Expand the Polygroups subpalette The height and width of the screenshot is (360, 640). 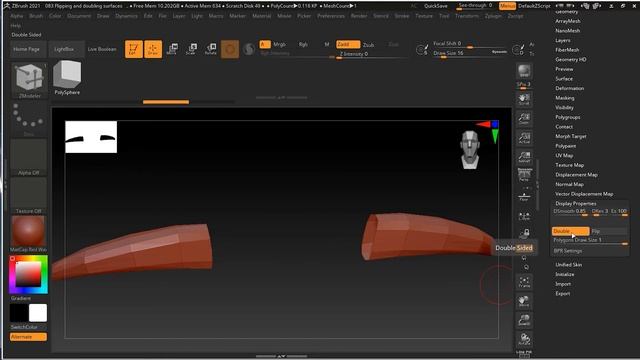click(567, 117)
